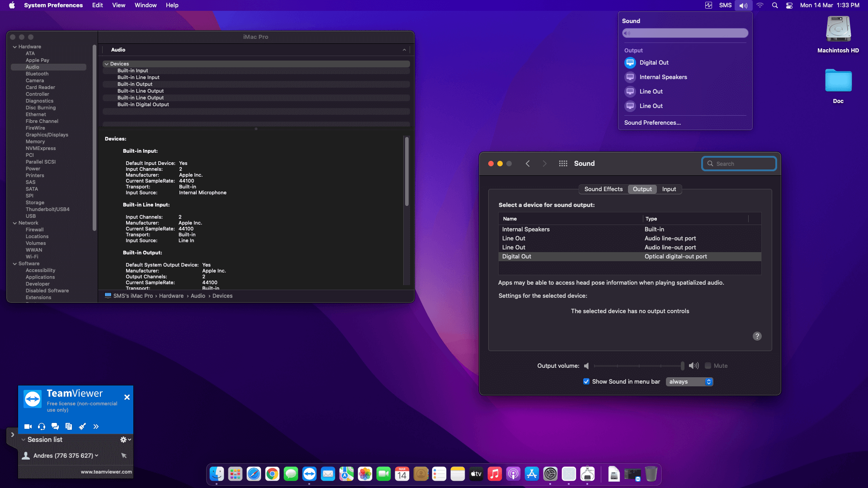Viewport: 868px width, 488px height.
Task: Open the www.teamviewer.com link
Action: (x=106, y=472)
